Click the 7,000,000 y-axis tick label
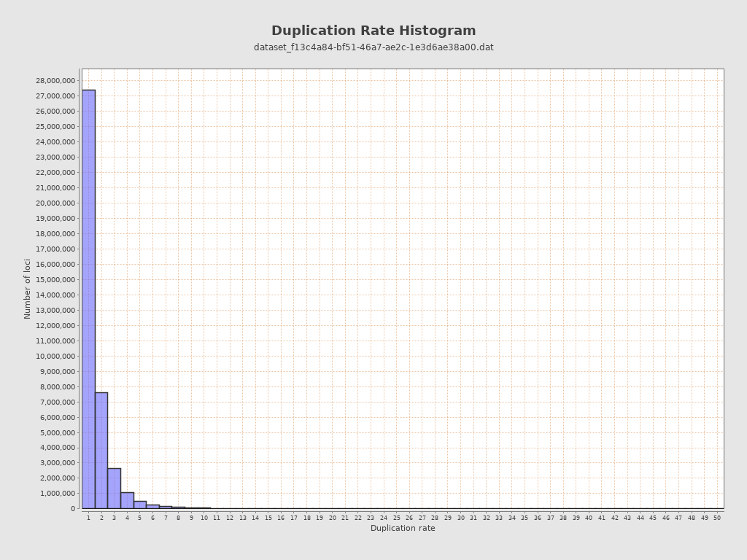The width and height of the screenshot is (747, 560). pos(58,402)
